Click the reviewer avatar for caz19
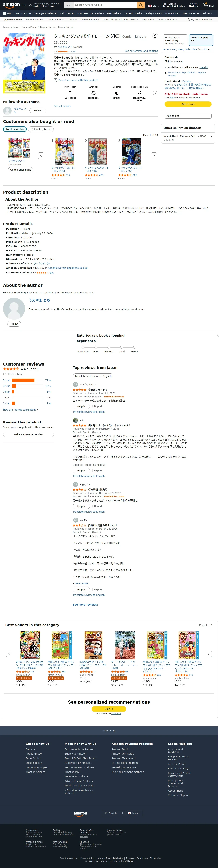Screen dimensions: 219x868 [76, 520]
